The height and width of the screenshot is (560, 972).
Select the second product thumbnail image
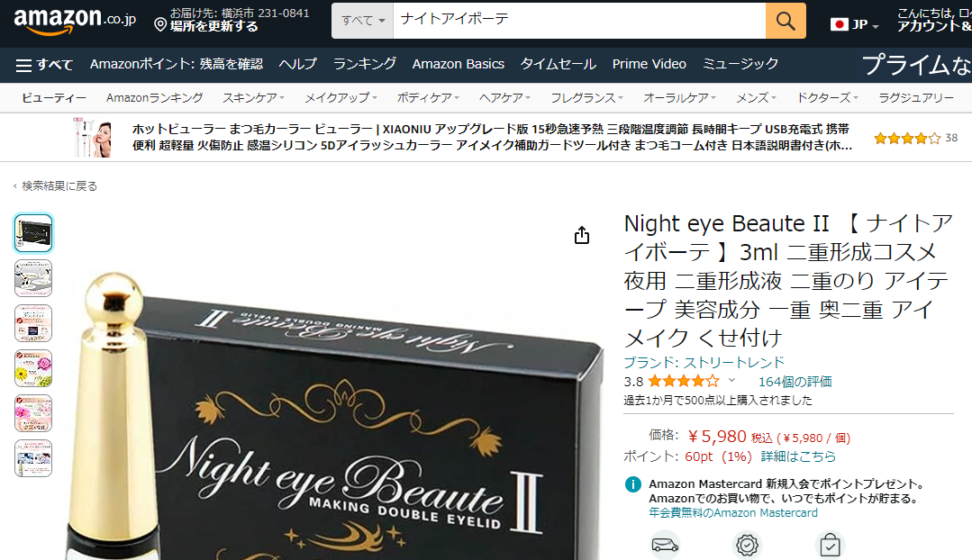point(33,278)
